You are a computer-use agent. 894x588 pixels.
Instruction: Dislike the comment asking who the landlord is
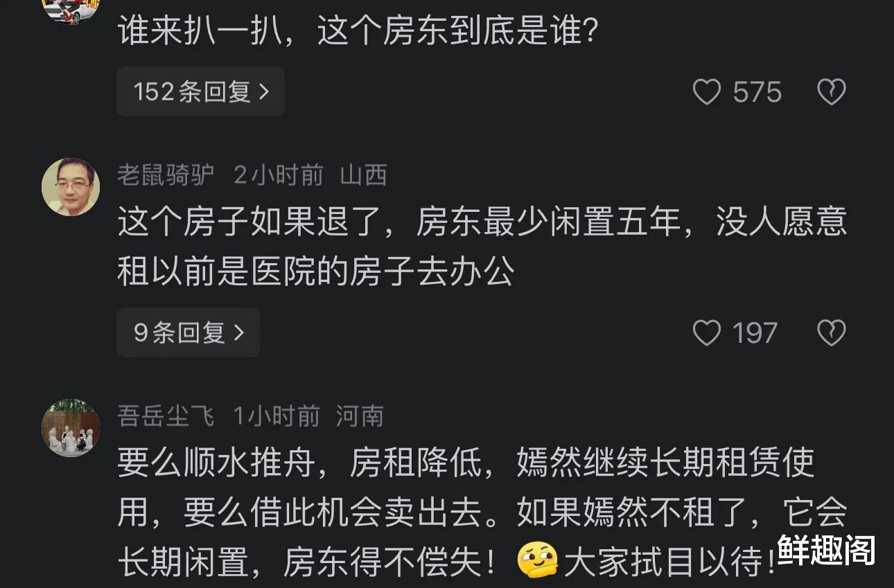pos(831,92)
